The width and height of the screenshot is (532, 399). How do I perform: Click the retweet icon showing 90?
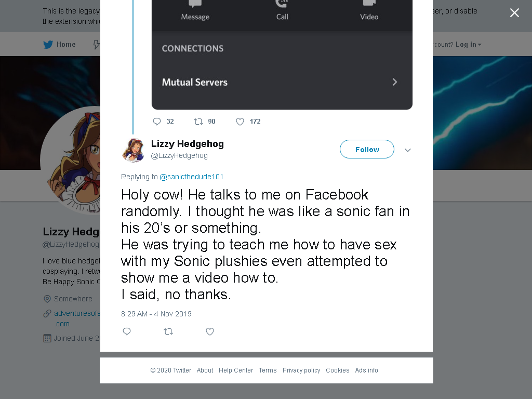[198, 122]
